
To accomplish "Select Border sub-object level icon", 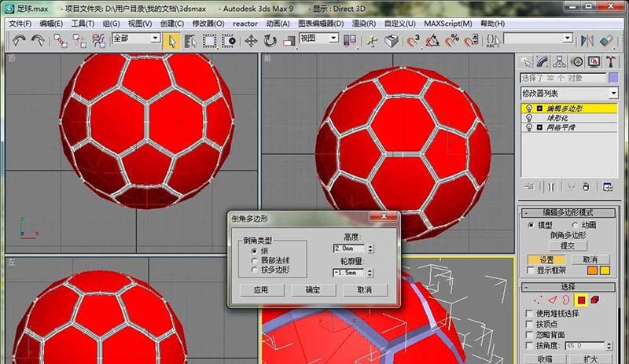I will coord(566,300).
